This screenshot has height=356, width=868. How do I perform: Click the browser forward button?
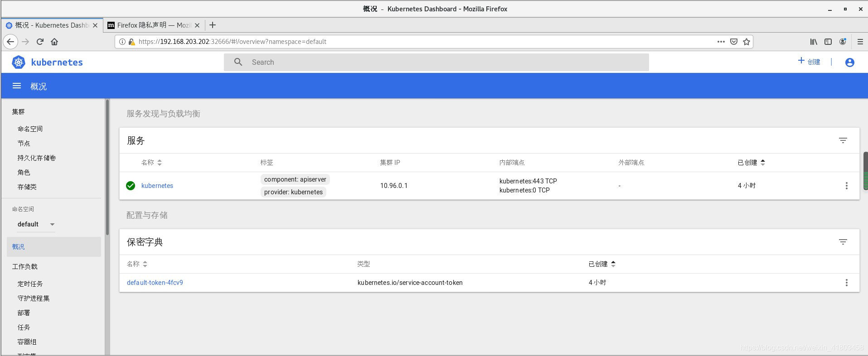[x=25, y=42]
